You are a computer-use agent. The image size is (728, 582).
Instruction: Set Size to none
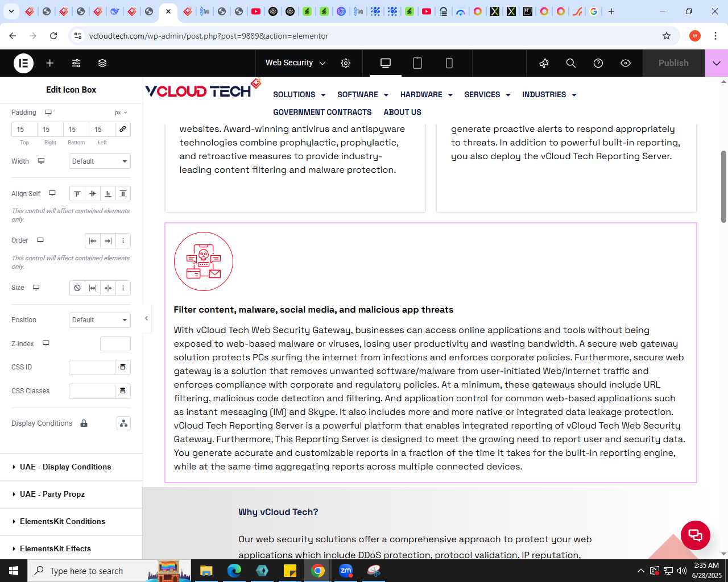coord(77,288)
